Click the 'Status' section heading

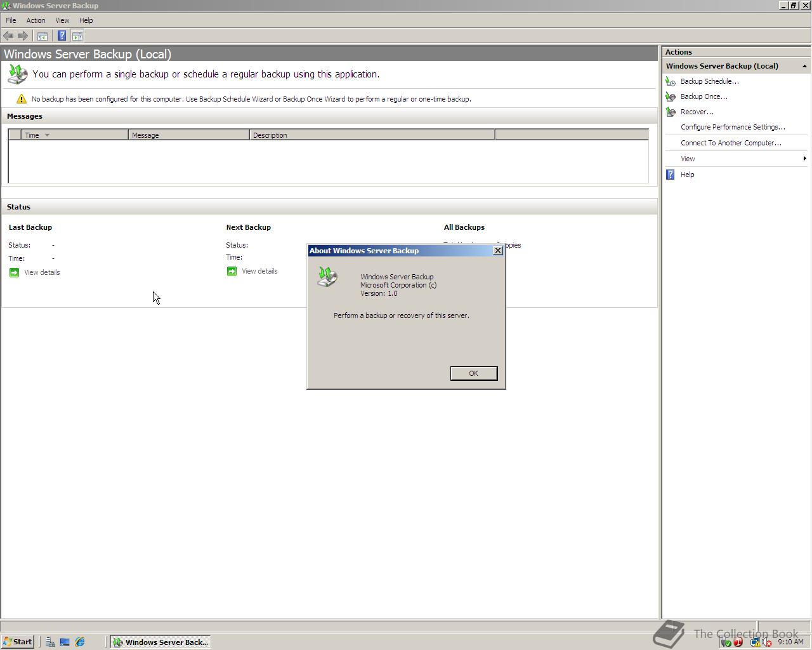(18, 207)
